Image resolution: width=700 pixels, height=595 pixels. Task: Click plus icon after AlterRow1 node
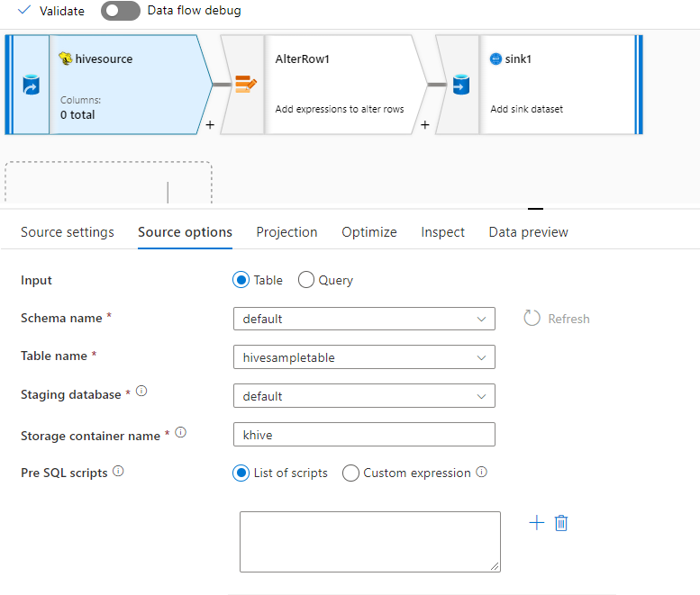pos(424,125)
